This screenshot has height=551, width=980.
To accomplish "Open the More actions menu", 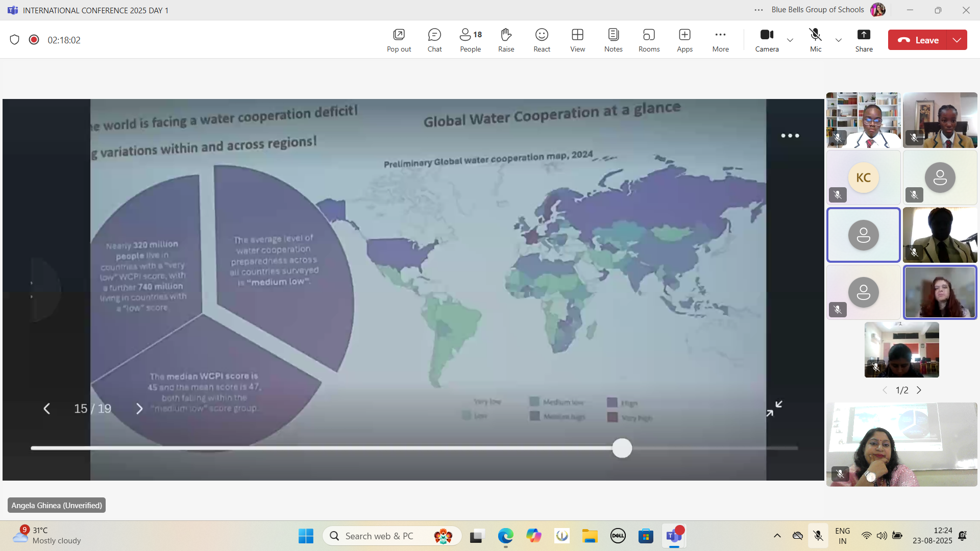I will coord(720,40).
